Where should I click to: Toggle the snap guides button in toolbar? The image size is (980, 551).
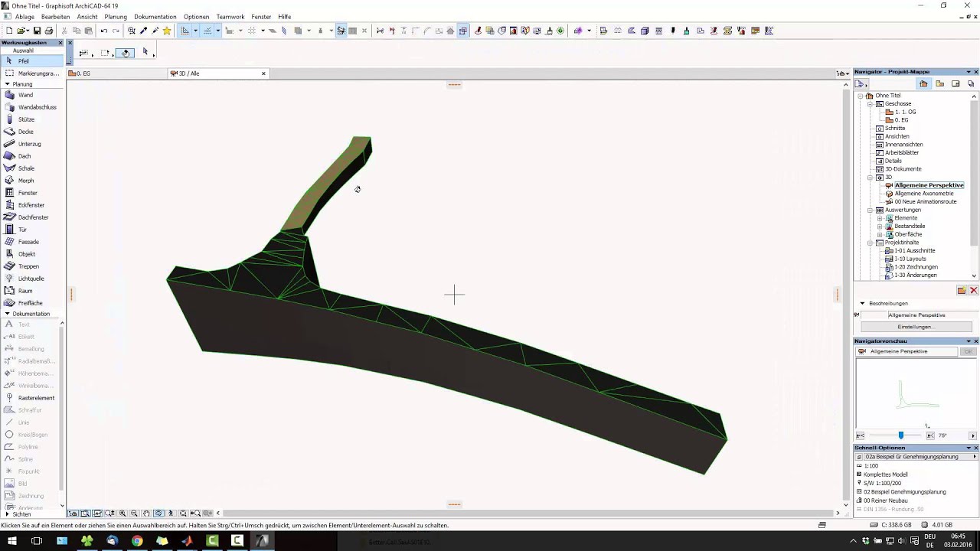pyautogui.click(x=207, y=31)
